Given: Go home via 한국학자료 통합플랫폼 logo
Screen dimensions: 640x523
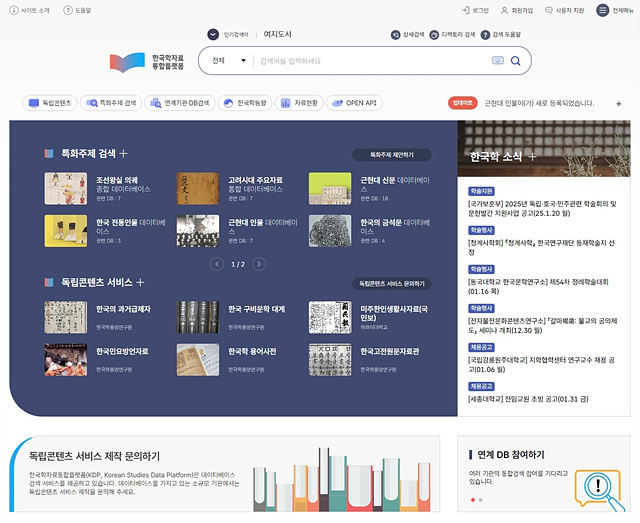Looking at the screenshot, I should click(147, 62).
